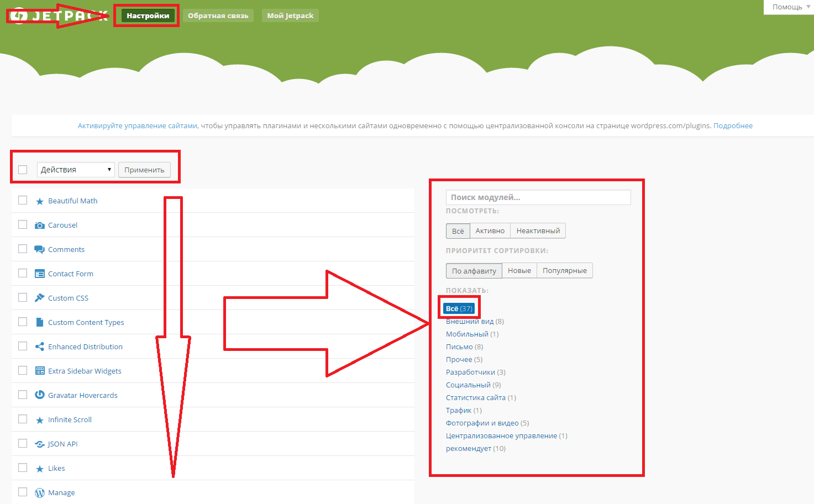Check the Comments module checkbox

coord(23,249)
